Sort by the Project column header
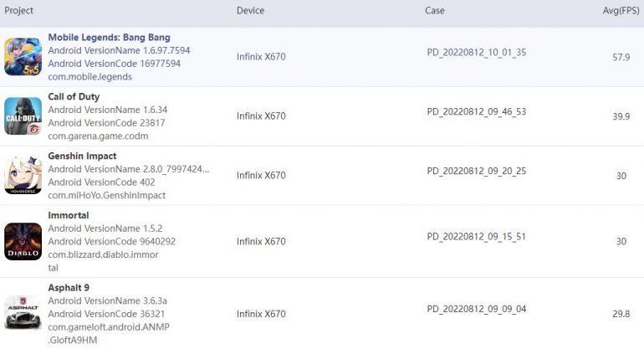The image size is (644, 349). click(x=19, y=11)
